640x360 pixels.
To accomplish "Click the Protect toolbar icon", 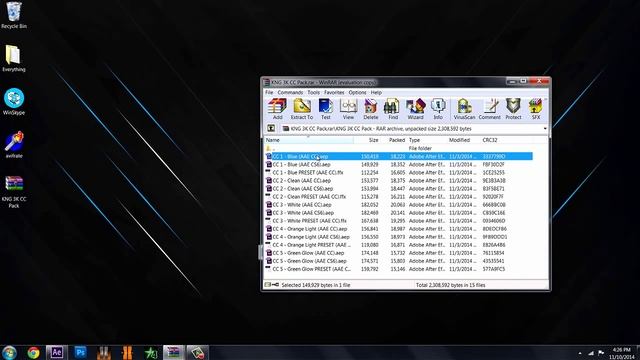I will 513,109.
